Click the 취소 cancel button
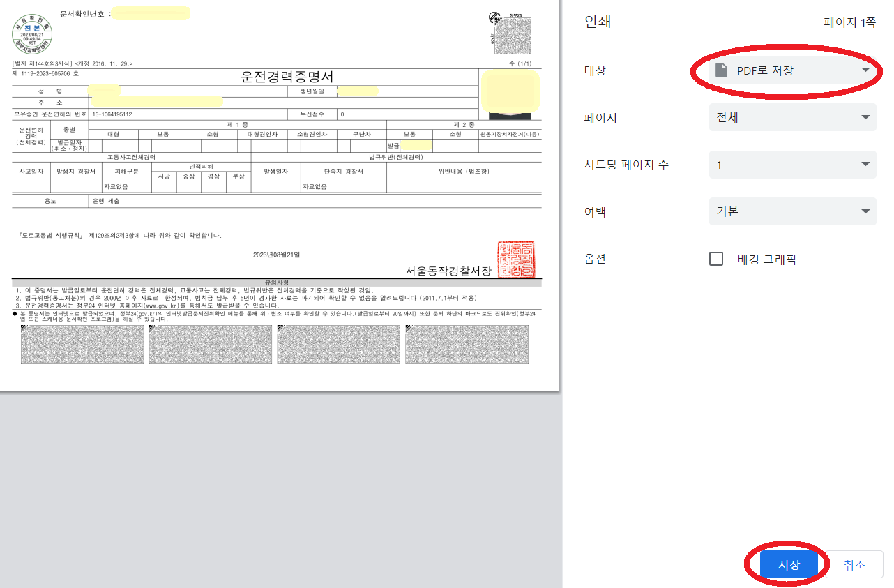 click(x=854, y=565)
